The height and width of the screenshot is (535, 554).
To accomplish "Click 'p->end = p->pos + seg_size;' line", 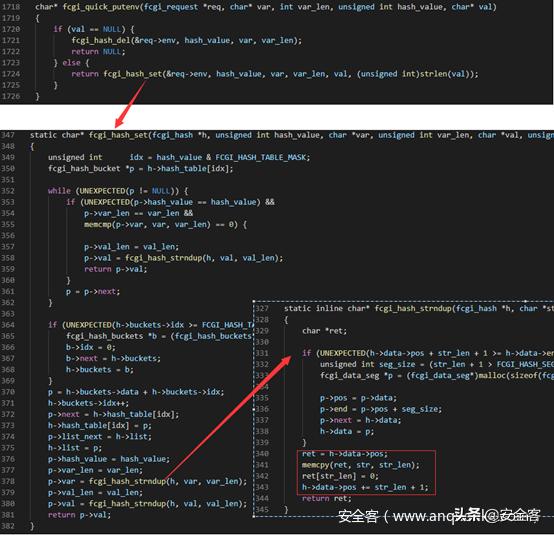I will click(x=381, y=410).
